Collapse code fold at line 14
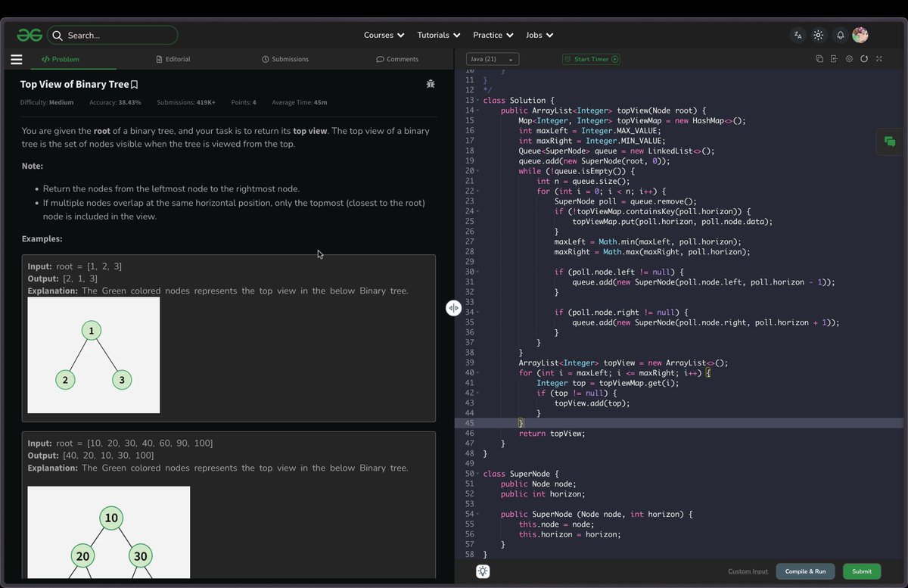This screenshot has height=588, width=908. pos(478,110)
